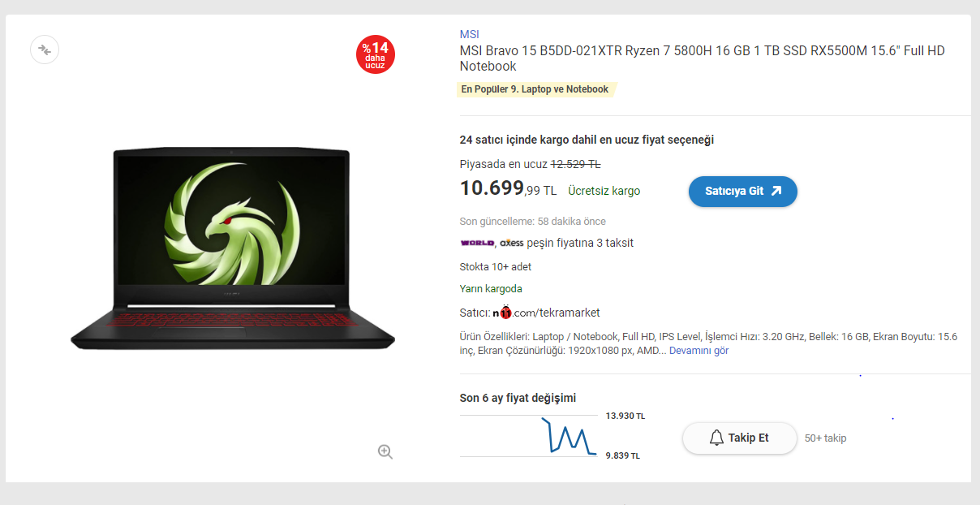Viewport: 980px width, 505px height.
Task: Click the 10.699,99 TL price
Action: tap(508, 189)
